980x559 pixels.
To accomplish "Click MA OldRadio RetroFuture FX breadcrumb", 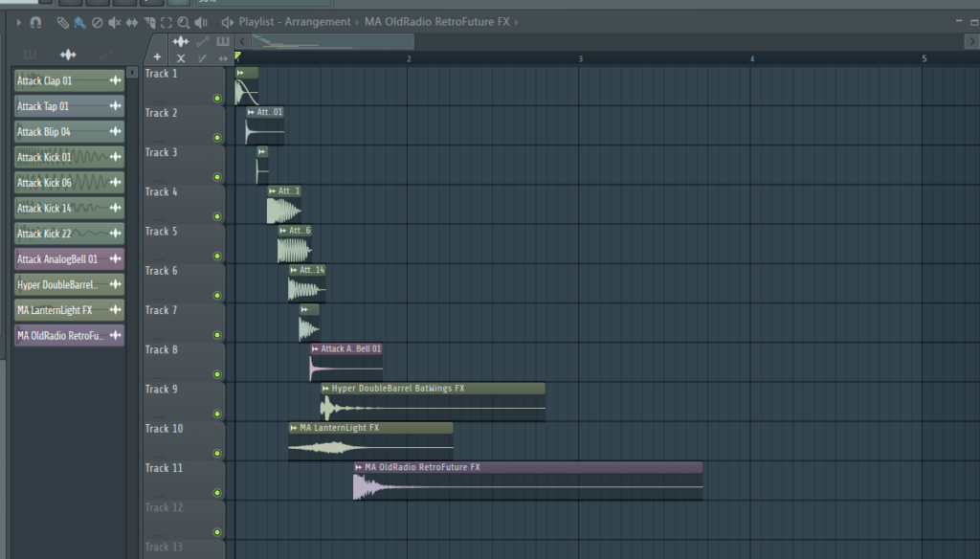I will (x=436, y=22).
